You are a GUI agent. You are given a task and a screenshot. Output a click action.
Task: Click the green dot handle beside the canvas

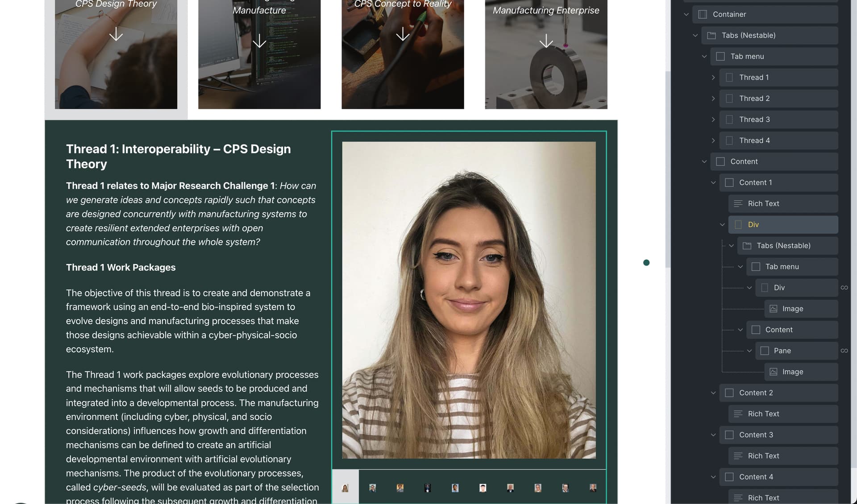[x=646, y=263]
